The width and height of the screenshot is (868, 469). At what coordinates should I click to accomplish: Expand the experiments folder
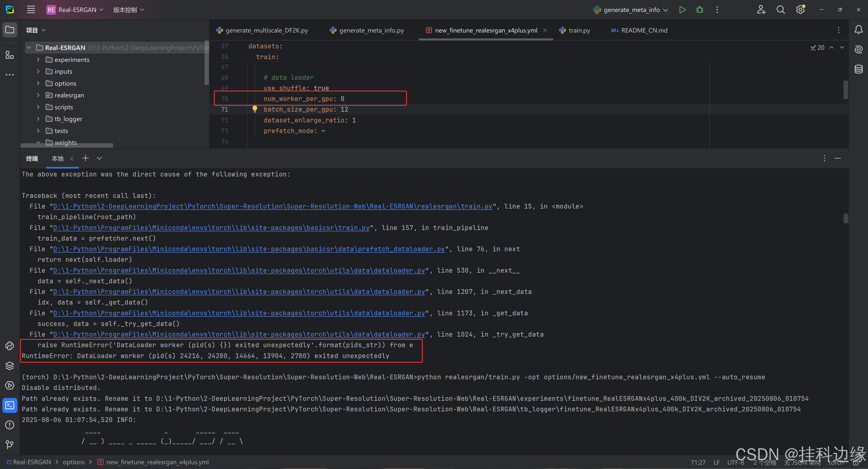click(x=38, y=60)
